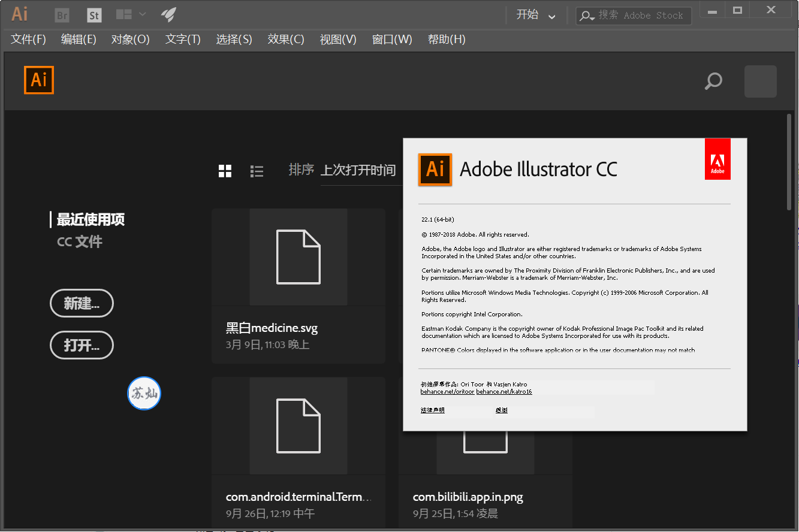Screen dimensions: 799x532
Task: Close the Illustrator window
Action: tap(772, 11)
